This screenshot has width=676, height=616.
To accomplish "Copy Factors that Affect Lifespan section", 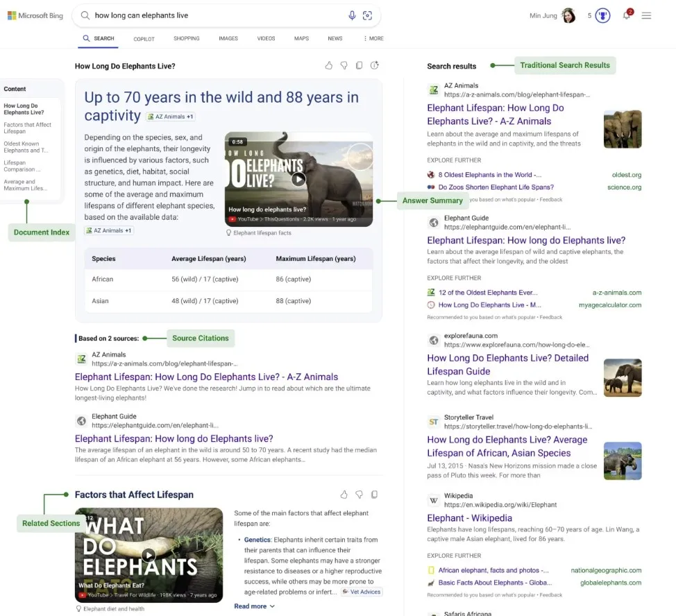I will click(x=374, y=495).
